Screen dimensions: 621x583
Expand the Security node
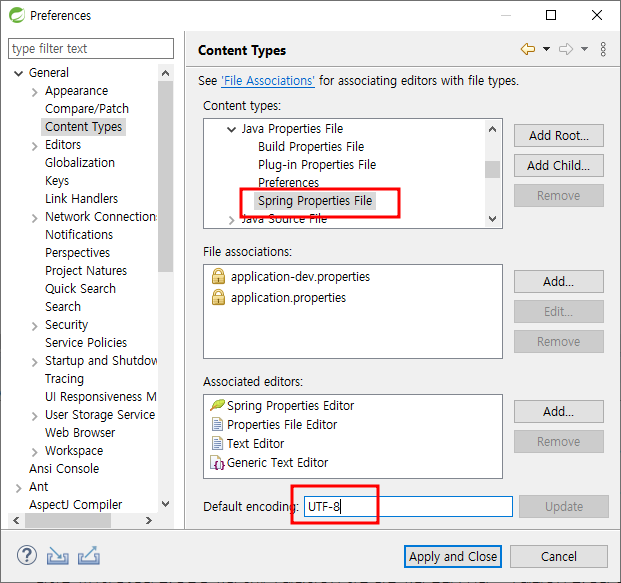click(34, 326)
